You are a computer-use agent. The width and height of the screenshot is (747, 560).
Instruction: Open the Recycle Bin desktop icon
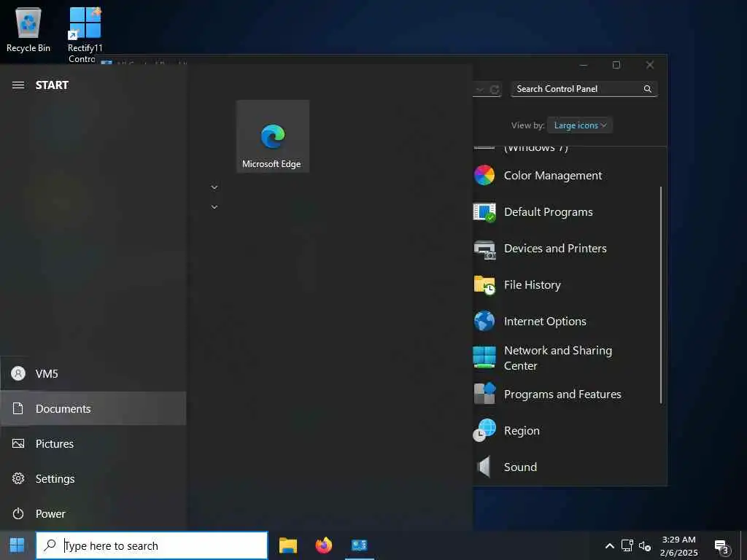pos(28,29)
